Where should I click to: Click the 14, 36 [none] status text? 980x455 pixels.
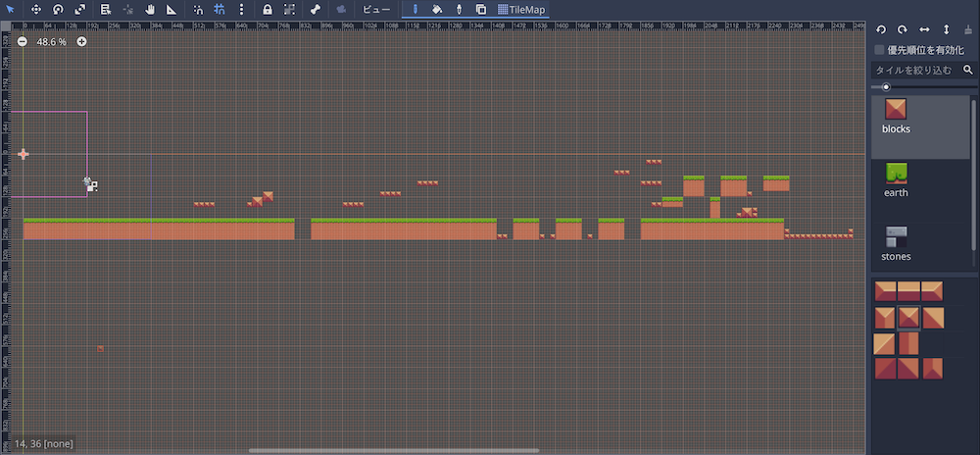point(43,444)
